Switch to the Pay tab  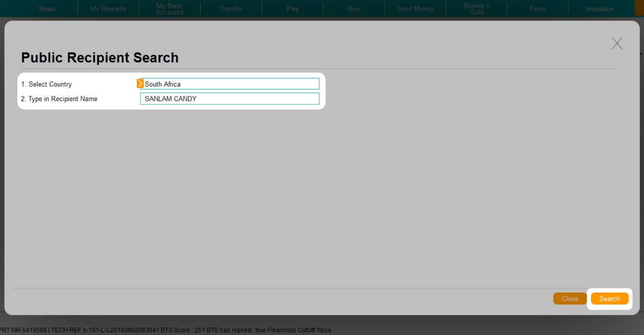point(292,8)
